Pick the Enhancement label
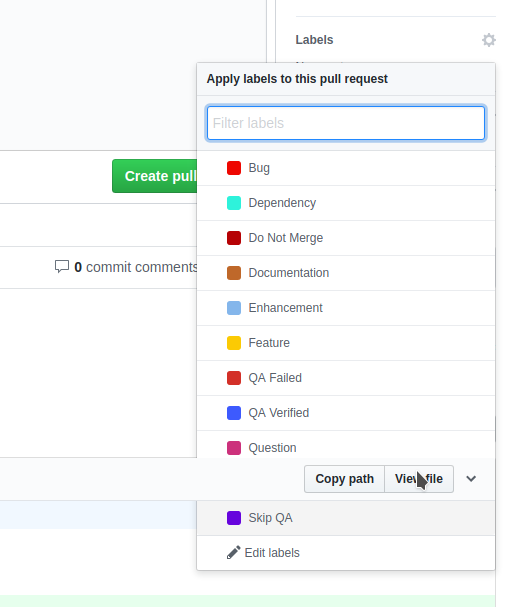 point(346,308)
